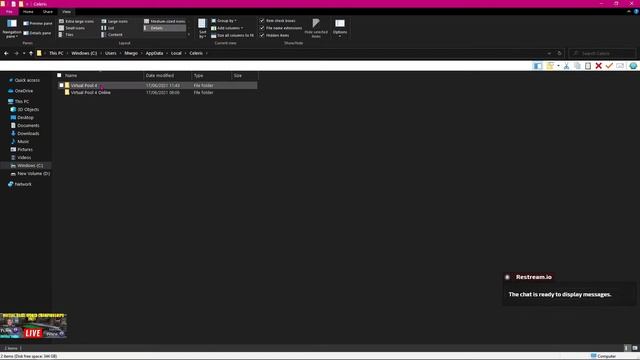Open Downloads in the sidebar

[x=28, y=133]
